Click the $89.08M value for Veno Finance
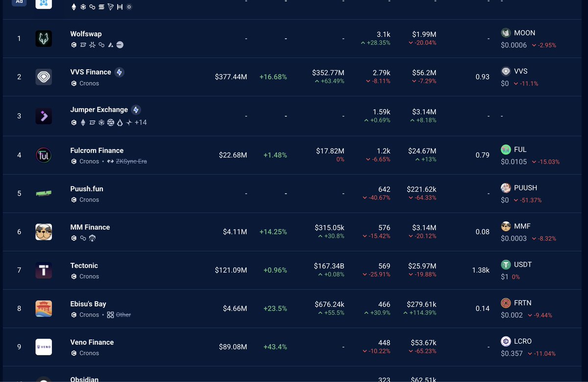The height and width of the screenshot is (382, 588). pos(233,347)
